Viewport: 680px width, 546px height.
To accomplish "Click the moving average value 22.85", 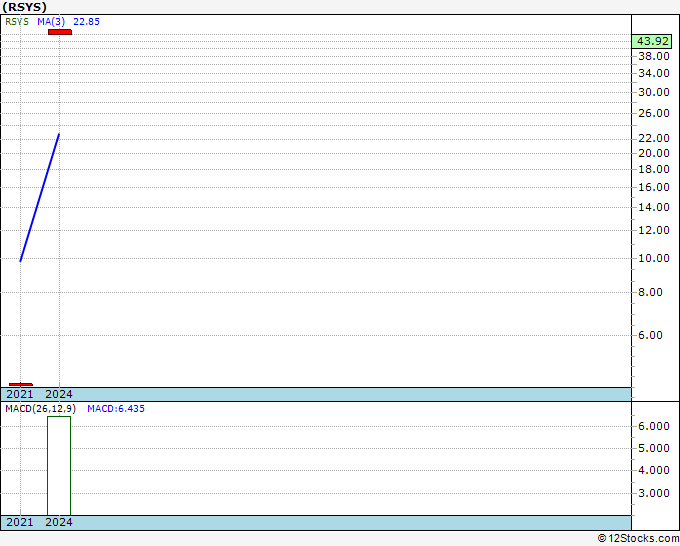I will (x=86, y=22).
